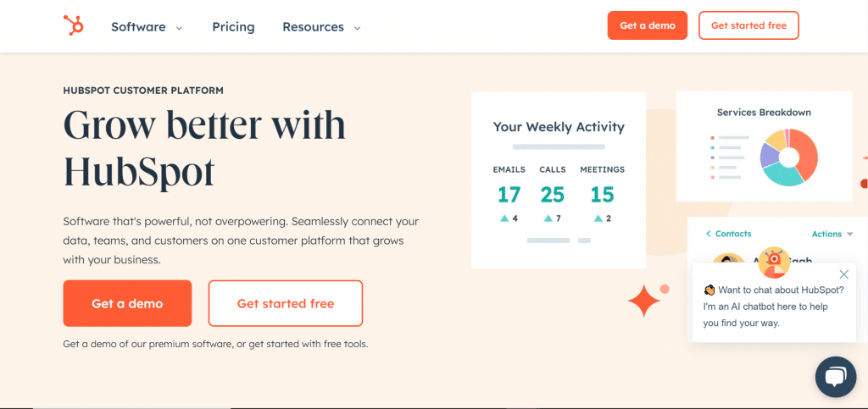Image resolution: width=868 pixels, height=409 pixels.
Task: Open the Actions dropdown
Action: coord(832,234)
